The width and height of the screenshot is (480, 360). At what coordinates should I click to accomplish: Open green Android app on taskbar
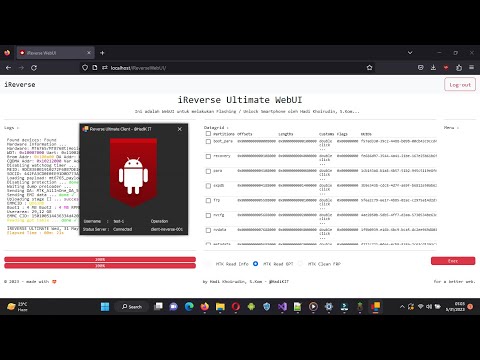pos(251,306)
